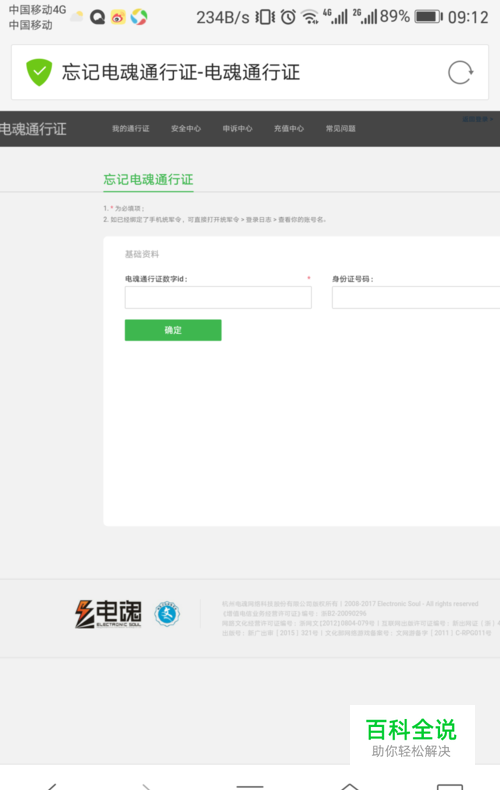The image size is (500, 790).
Task: Tap the vibrate mode status icon
Action: (265, 18)
